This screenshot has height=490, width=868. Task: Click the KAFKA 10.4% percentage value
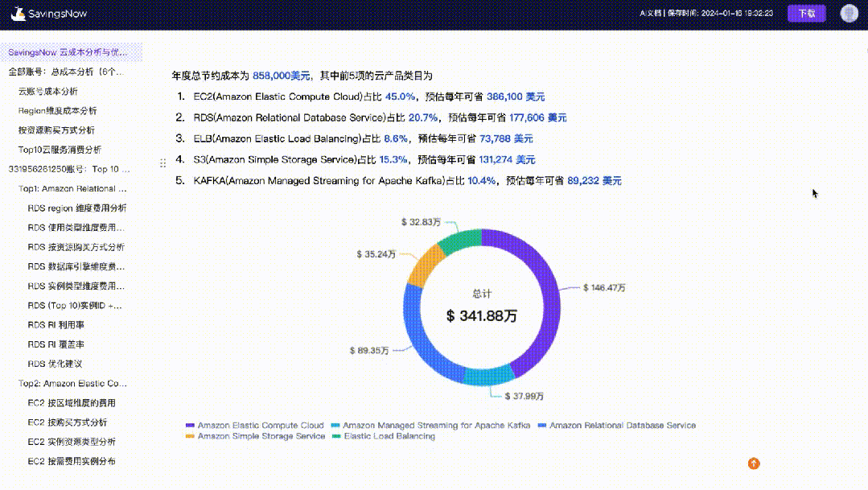point(481,181)
